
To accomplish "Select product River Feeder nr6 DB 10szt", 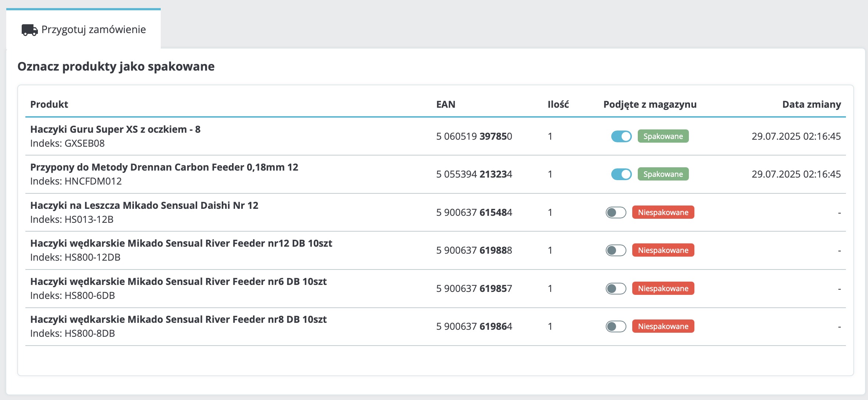I will (178, 282).
